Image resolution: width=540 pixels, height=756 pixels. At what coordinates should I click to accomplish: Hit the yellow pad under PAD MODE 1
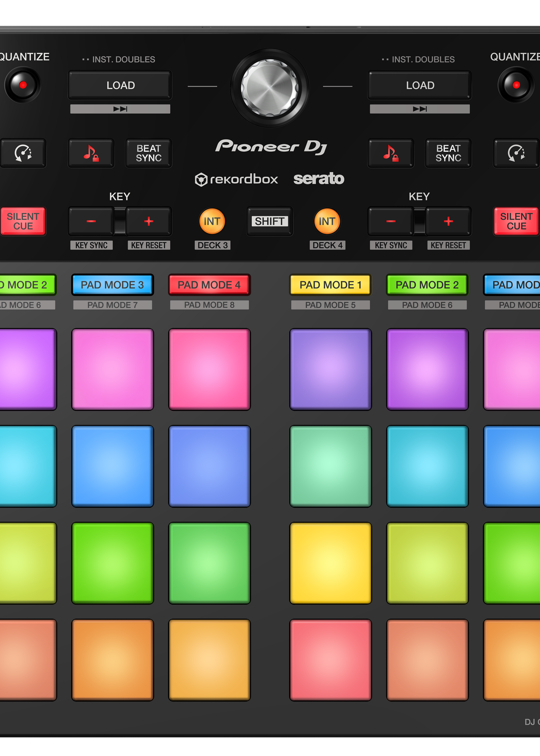(x=330, y=563)
